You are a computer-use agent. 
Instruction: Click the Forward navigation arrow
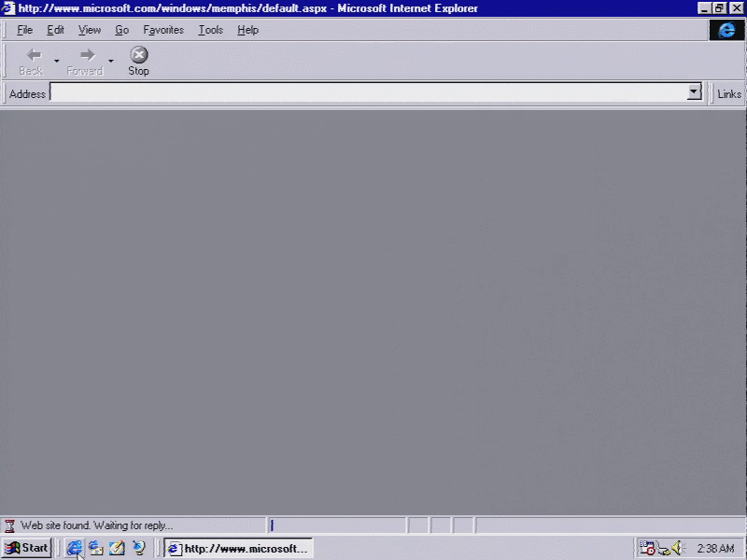[x=85, y=61]
